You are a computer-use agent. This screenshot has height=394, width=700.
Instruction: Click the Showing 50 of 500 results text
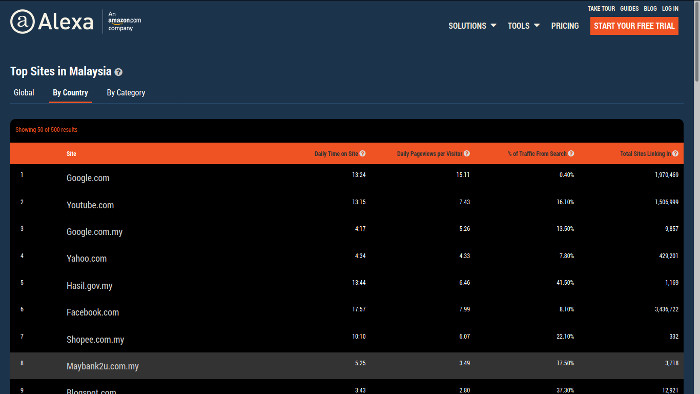(x=46, y=130)
